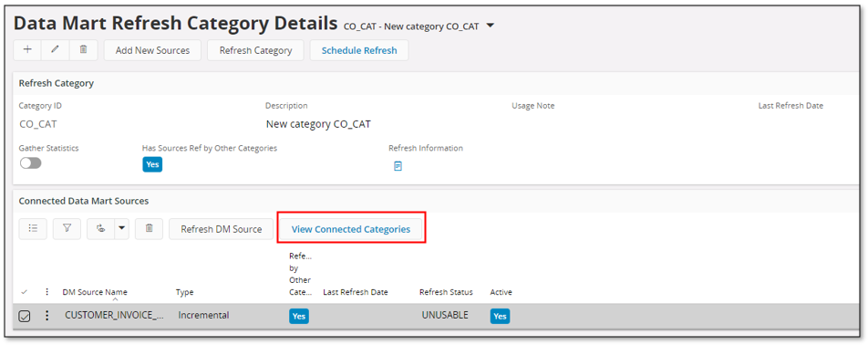Toggle the Gather Statistics switch
The height and width of the screenshot is (345, 868).
[x=30, y=163]
